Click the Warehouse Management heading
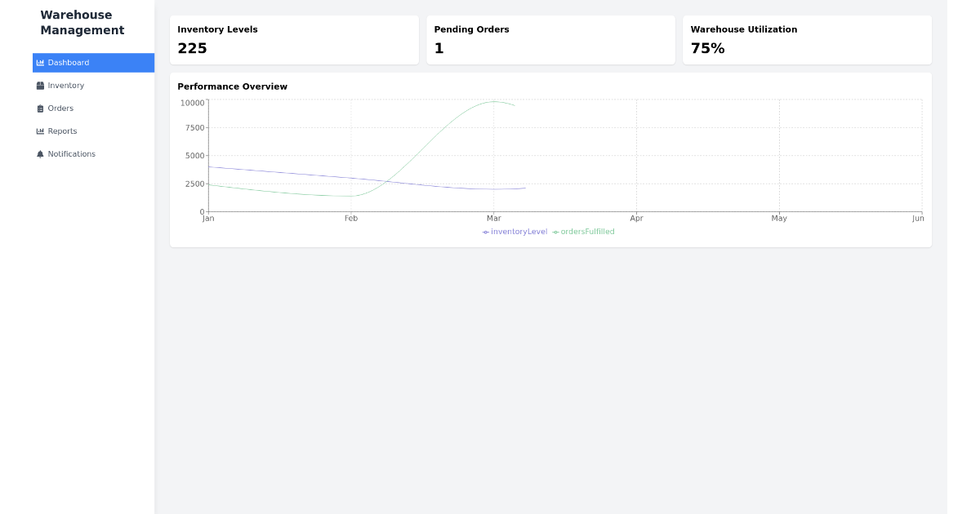 click(x=82, y=22)
